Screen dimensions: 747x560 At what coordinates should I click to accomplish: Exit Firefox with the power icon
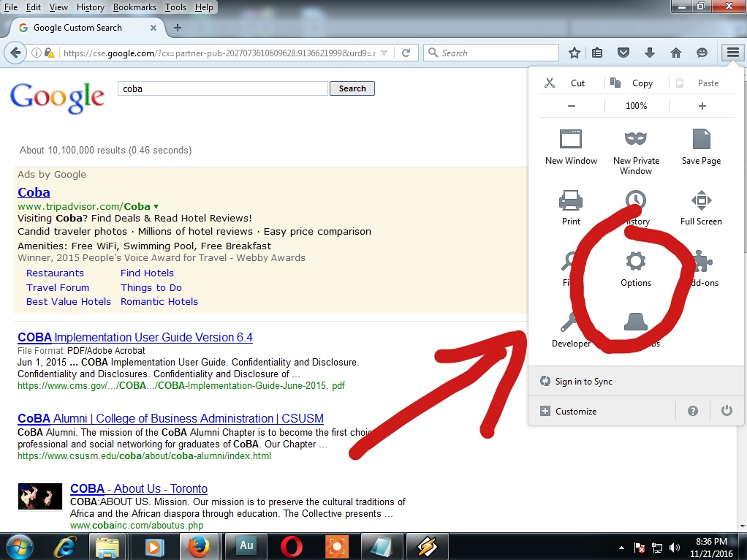click(x=726, y=410)
